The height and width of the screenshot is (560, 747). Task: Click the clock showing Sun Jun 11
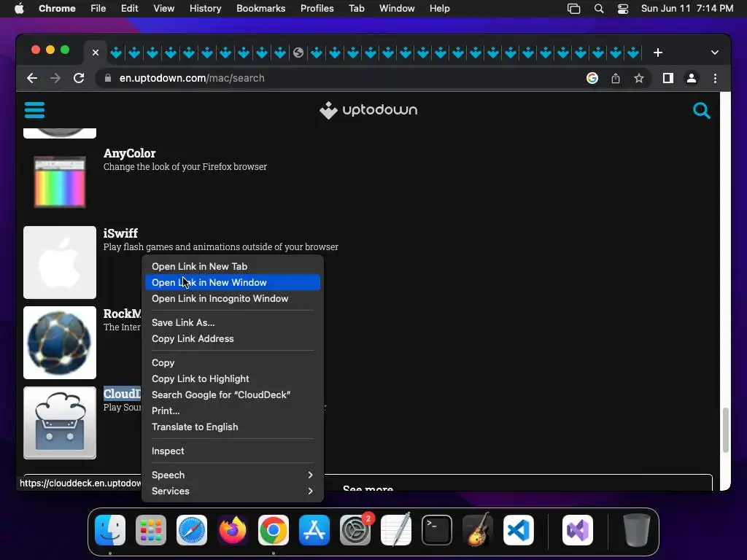[687, 9]
